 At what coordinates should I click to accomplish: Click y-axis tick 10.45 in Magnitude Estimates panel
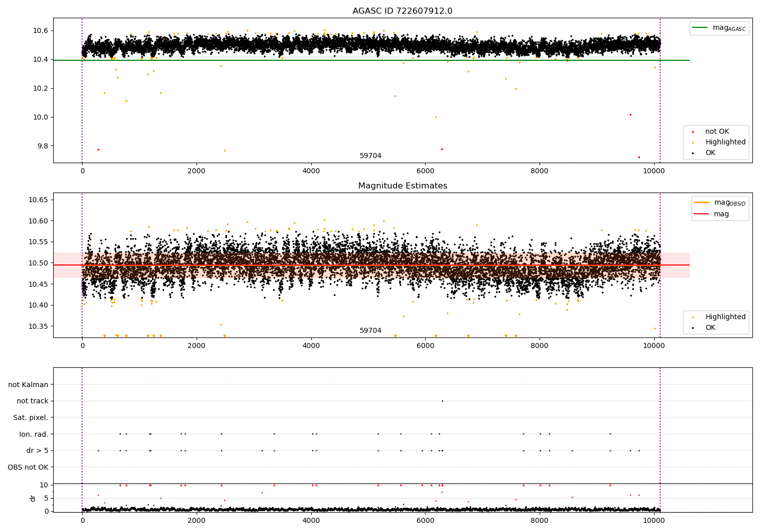tap(39, 284)
